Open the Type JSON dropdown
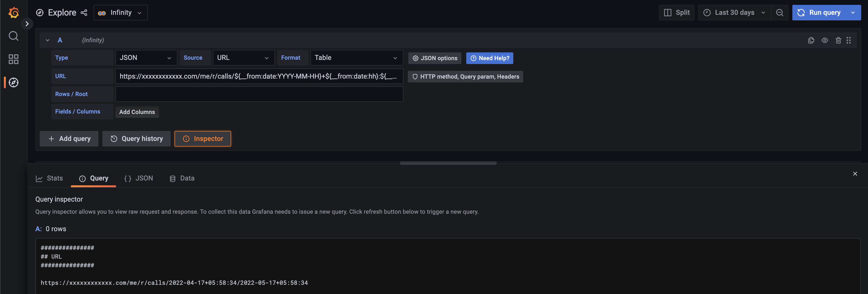 pyautogui.click(x=146, y=58)
